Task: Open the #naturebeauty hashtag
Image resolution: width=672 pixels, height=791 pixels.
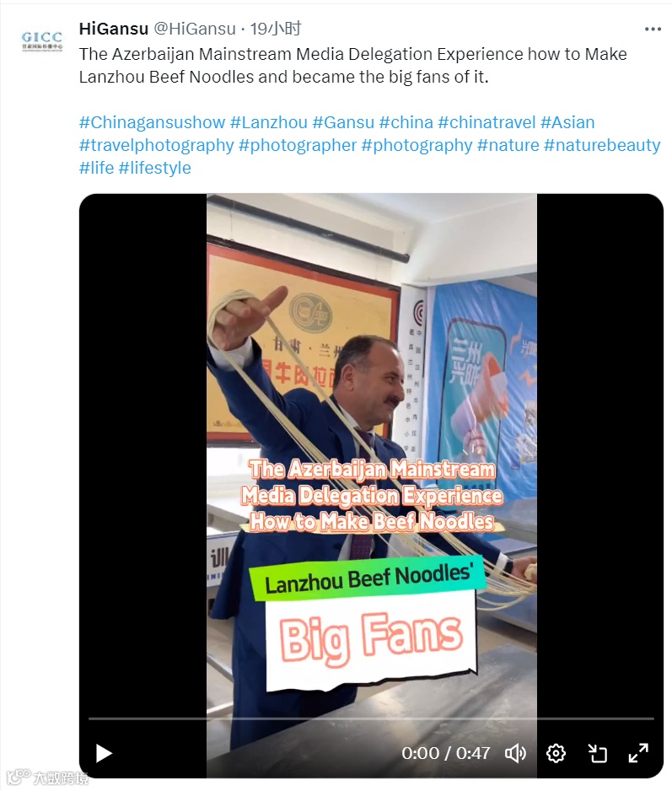Action: click(x=602, y=145)
